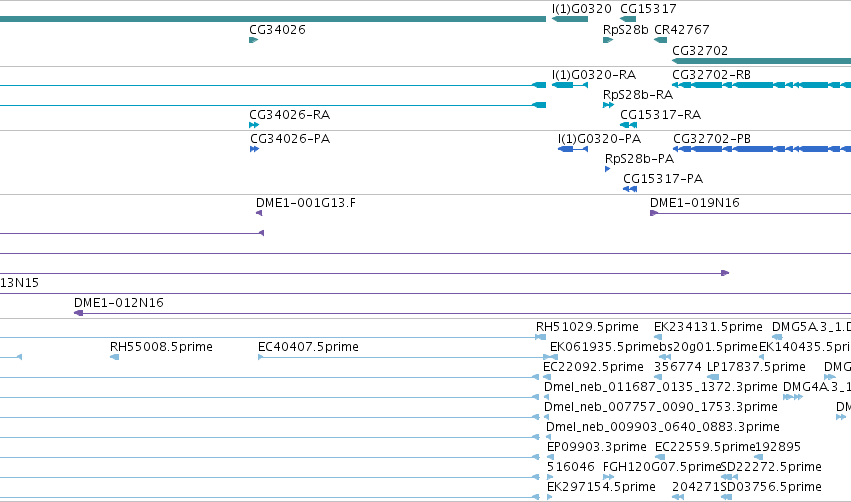Click the RpS28b gene label
Screen dimensions: 851x502
pos(626,30)
